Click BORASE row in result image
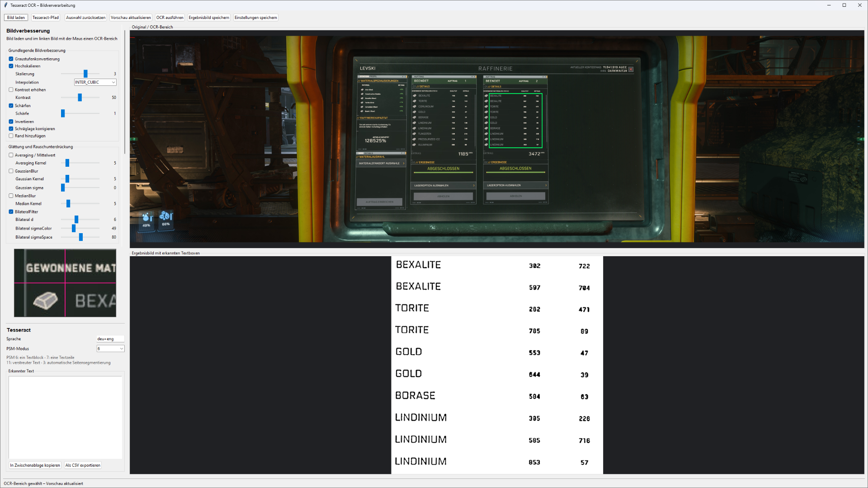 (497, 396)
